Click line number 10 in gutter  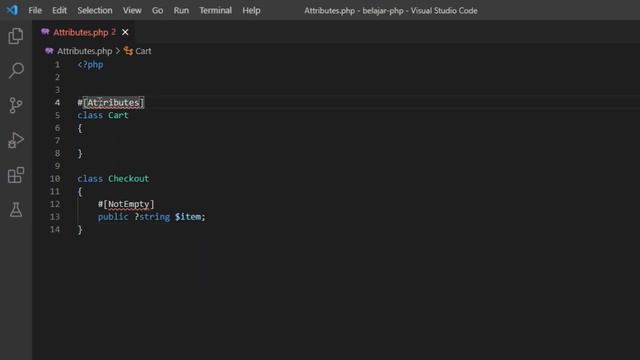[55, 178]
